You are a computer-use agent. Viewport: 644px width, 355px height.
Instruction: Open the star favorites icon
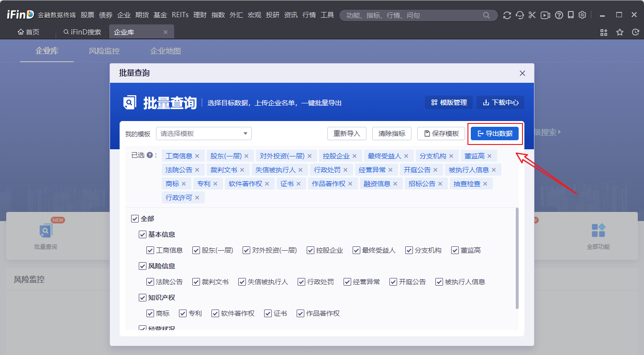point(620,33)
